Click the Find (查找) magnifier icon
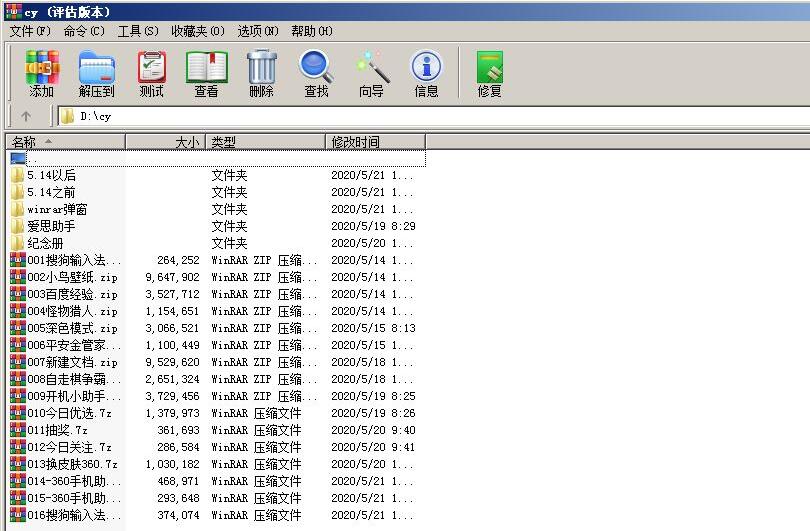This screenshot has height=531, width=810. [x=316, y=67]
